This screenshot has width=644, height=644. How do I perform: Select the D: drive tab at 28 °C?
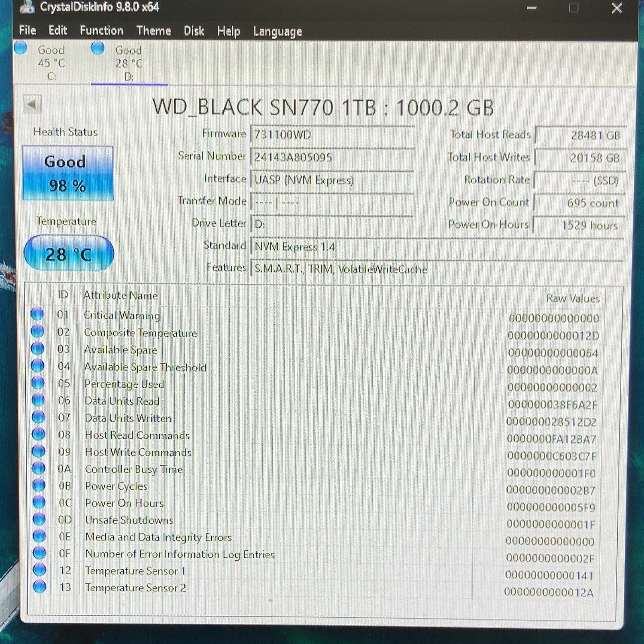129,64
